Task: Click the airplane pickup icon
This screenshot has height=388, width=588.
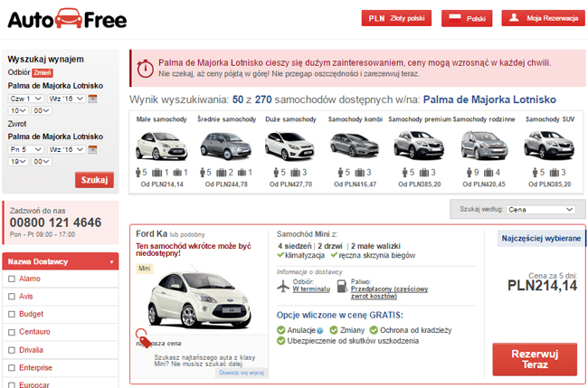Action: click(x=283, y=286)
